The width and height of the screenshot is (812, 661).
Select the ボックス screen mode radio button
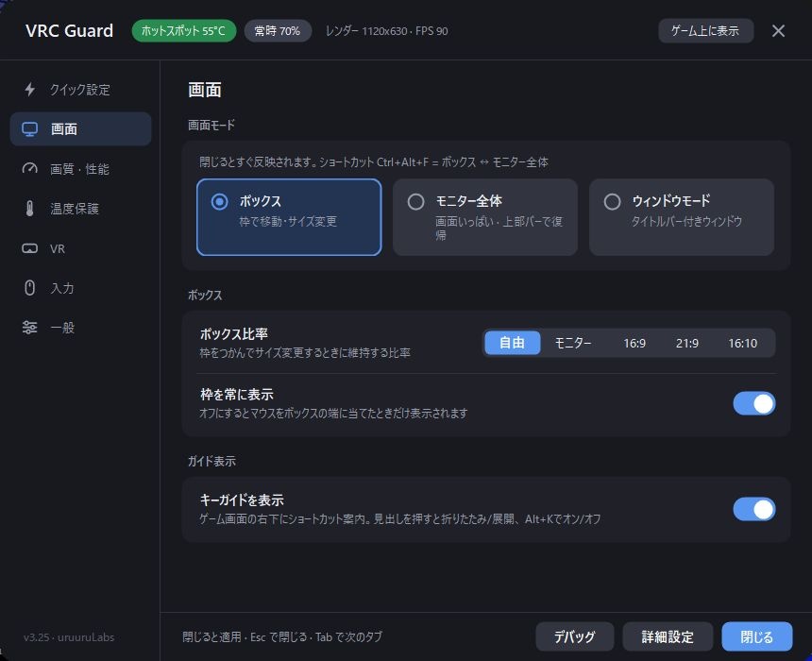point(220,201)
